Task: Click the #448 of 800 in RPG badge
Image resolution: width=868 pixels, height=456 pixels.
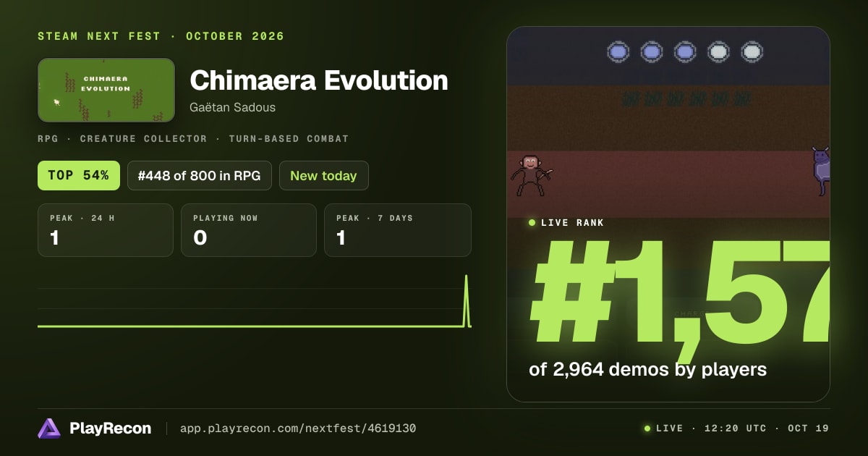Action: [200, 175]
